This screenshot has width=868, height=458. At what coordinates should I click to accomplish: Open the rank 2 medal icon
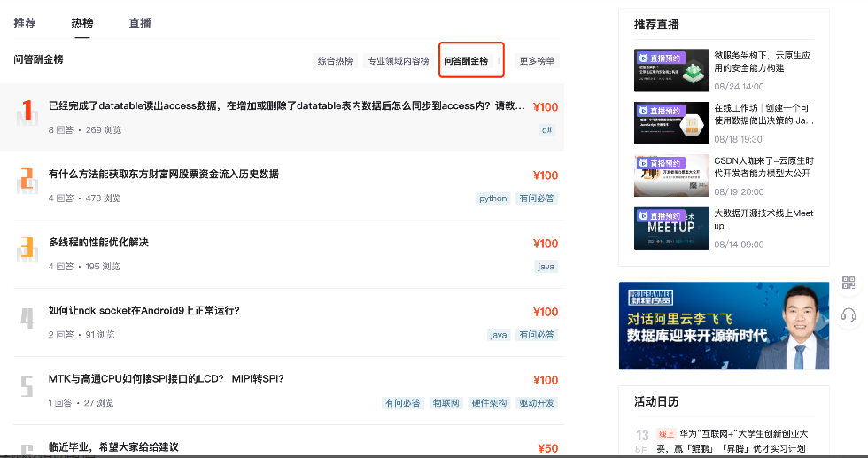27,181
